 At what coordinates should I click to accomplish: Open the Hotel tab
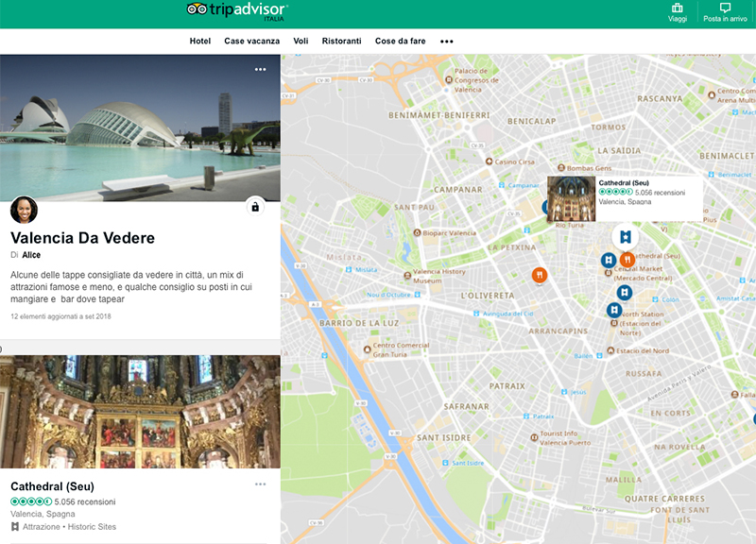pos(199,42)
